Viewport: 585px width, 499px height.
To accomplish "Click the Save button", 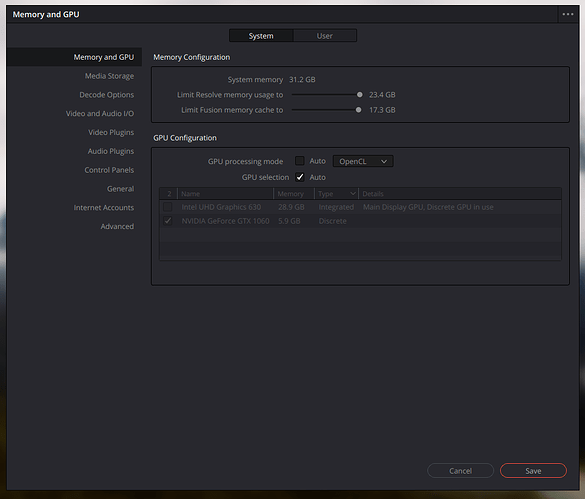I will point(533,471).
